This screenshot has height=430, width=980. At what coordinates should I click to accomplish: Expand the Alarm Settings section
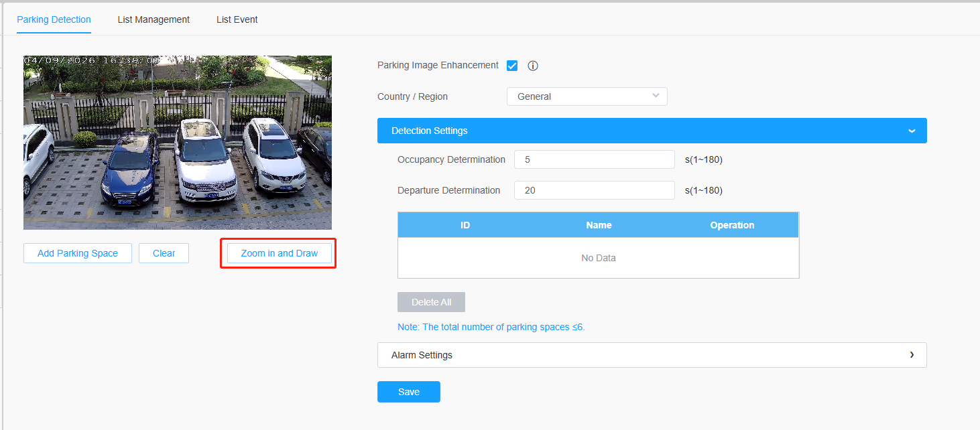pyautogui.click(x=652, y=355)
